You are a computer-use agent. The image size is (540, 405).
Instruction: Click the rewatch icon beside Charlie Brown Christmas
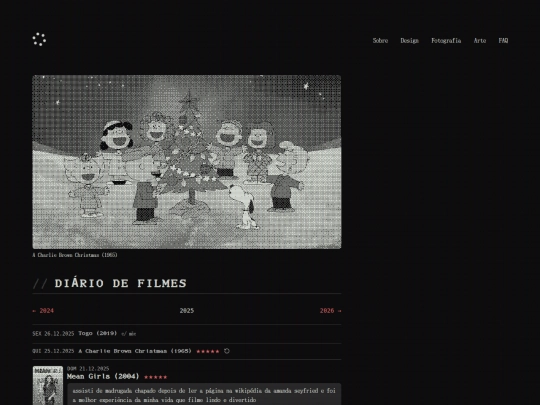[x=227, y=351]
